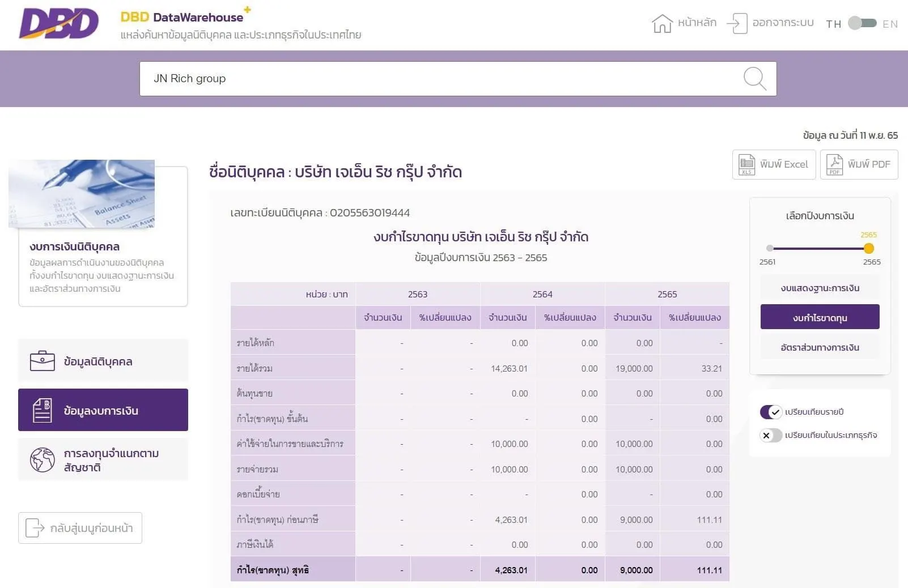Click the กำไร(ขาดทุน) ขั้นต้น row label
908x588 pixels.
pos(272,419)
